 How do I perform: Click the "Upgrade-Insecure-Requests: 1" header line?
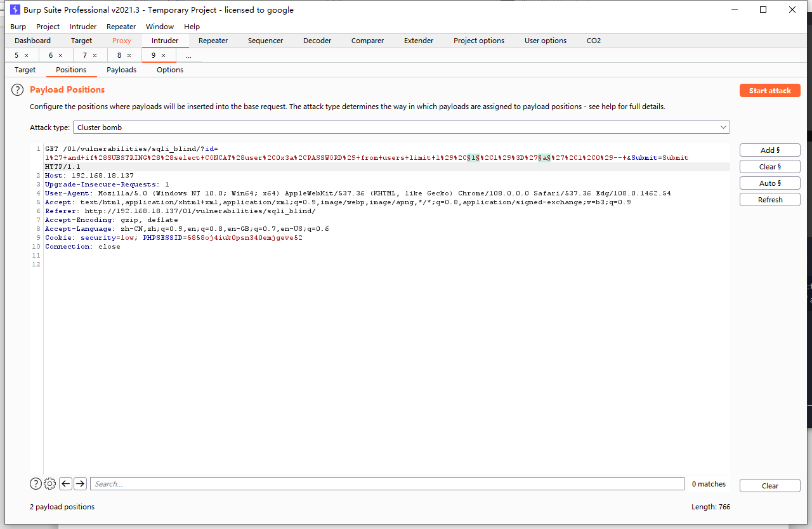107,184
